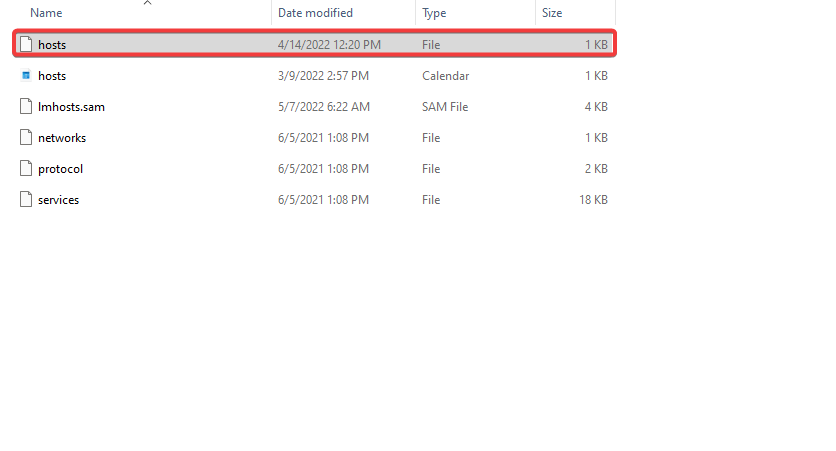Click the 2 KB size cell
The image size is (836, 451).
596,168
